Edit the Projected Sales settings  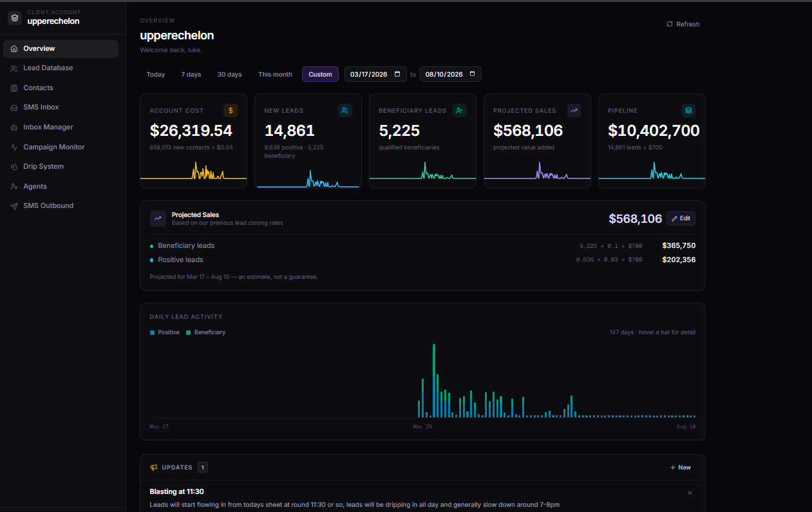tap(681, 218)
